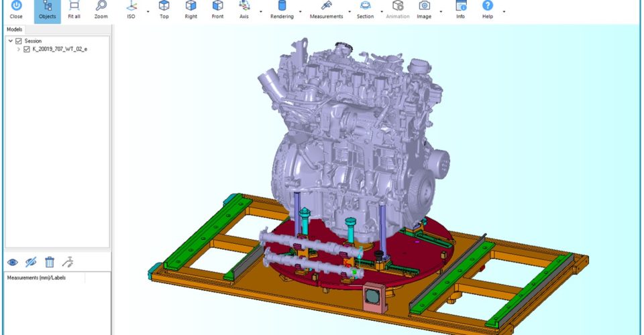Click the Close power icon
644x335 pixels.
(16, 6)
